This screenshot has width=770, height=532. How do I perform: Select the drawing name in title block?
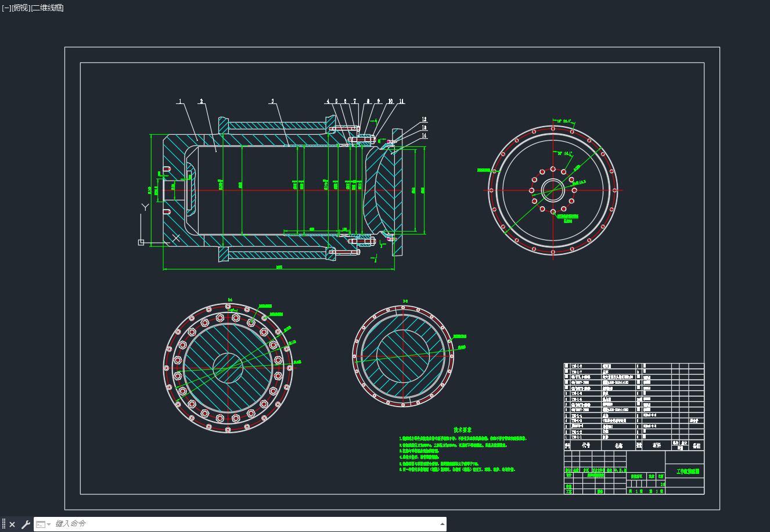[x=688, y=472]
